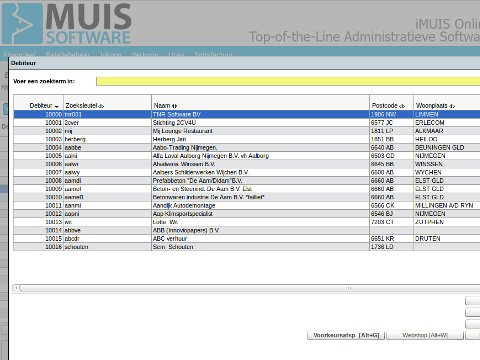Click the Voorkeursstap [Alt+G] button
The width and height of the screenshot is (480, 360).
[346, 335]
